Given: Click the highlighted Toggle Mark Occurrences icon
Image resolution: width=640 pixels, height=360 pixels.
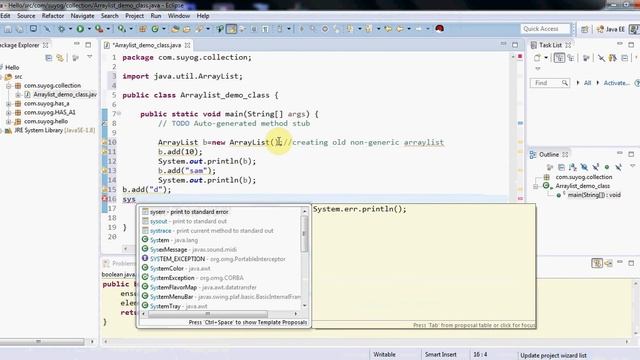Looking at the screenshot, I should click(231, 29).
